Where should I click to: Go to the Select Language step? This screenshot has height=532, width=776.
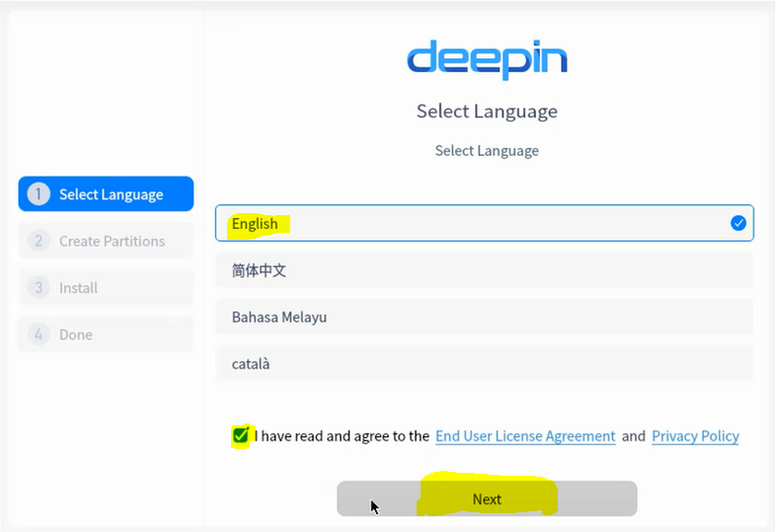[x=106, y=194]
